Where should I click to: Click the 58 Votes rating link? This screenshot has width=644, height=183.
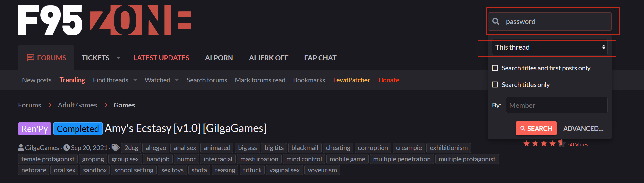pos(578,144)
